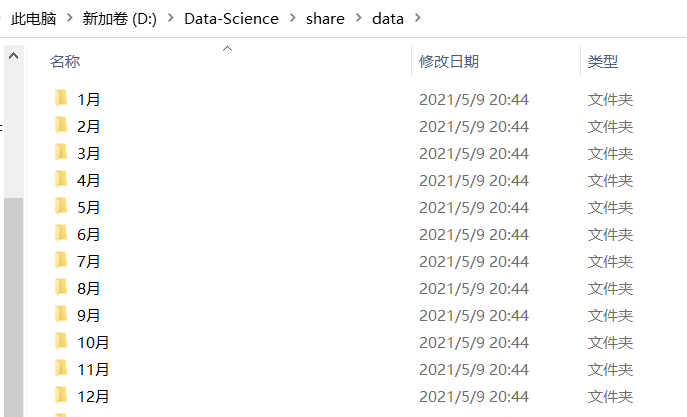The image size is (687, 417).
Task: Expand chevron after data breadcrumb
Action: (417, 19)
